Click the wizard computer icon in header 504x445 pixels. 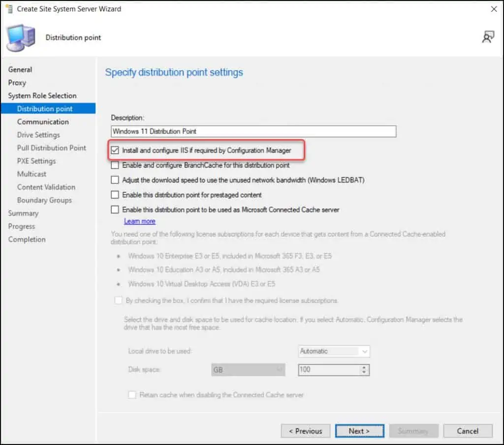(21, 37)
